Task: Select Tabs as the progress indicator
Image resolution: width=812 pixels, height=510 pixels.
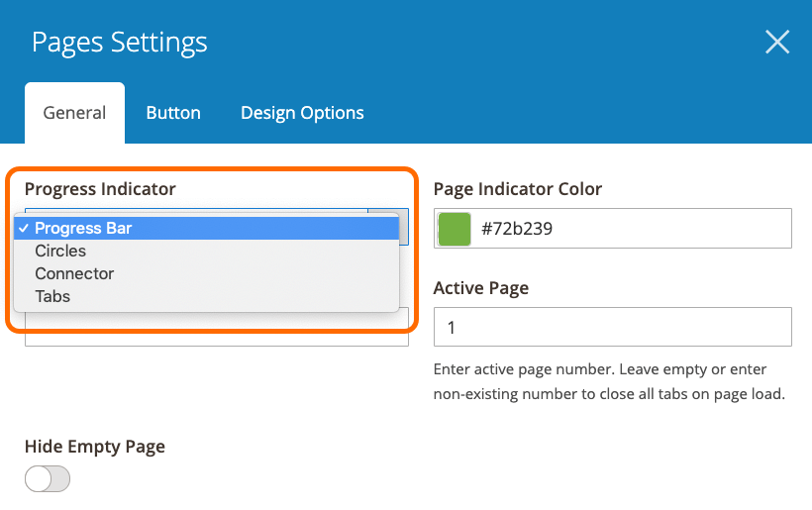Action: tap(52, 296)
